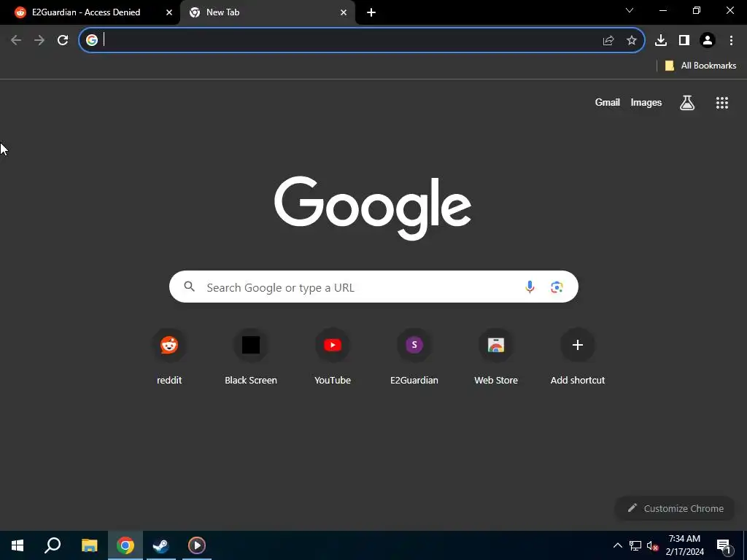Click the Customize Chrome button
The height and width of the screenshot is (560, 747).
[x=676, y=508]
